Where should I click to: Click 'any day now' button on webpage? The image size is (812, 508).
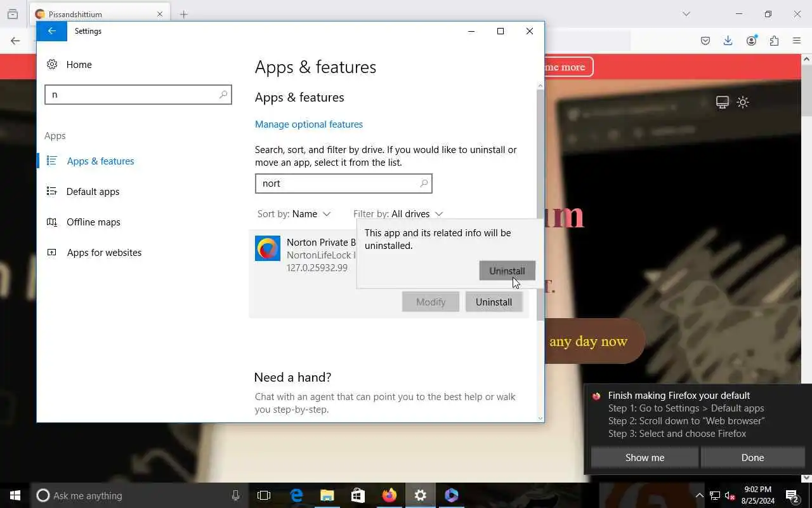pyautogui.click(x=594, y=342)
